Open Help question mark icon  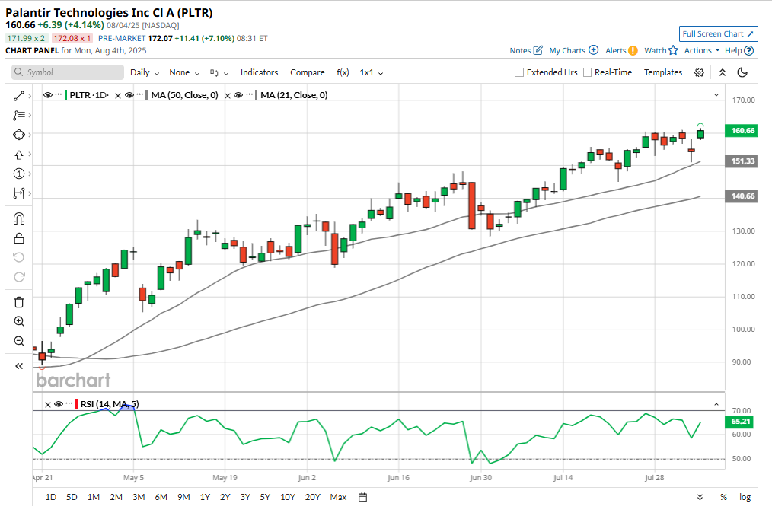tap(749, 50)
